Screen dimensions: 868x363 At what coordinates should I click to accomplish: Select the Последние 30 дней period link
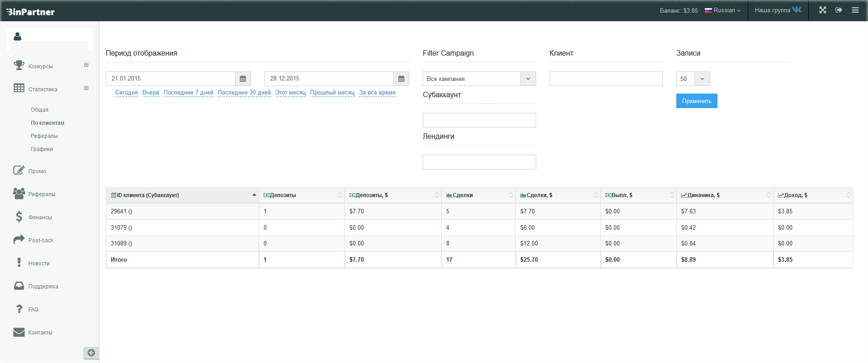pos(244,93)
